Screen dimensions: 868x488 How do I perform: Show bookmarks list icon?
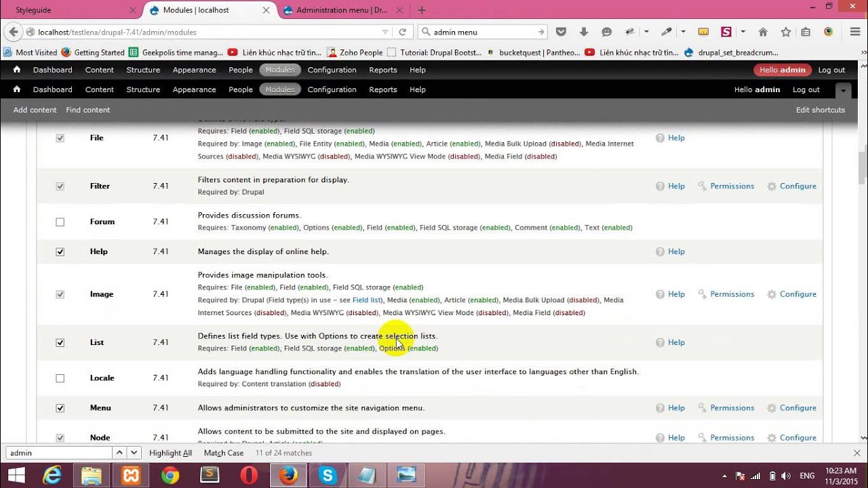(x=806, y=32)
